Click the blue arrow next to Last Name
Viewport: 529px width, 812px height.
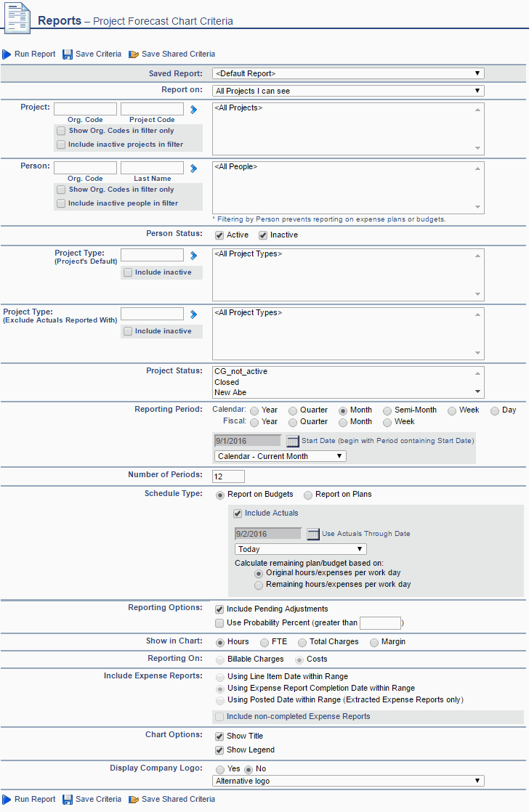(194, 169)
